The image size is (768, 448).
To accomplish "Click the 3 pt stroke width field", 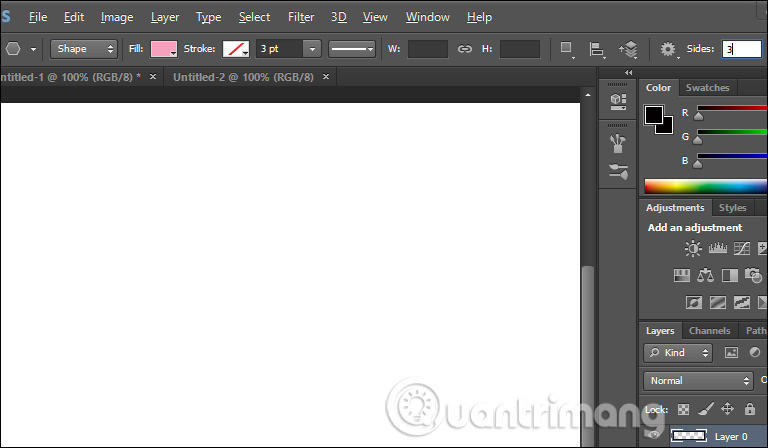I will 279,49.
